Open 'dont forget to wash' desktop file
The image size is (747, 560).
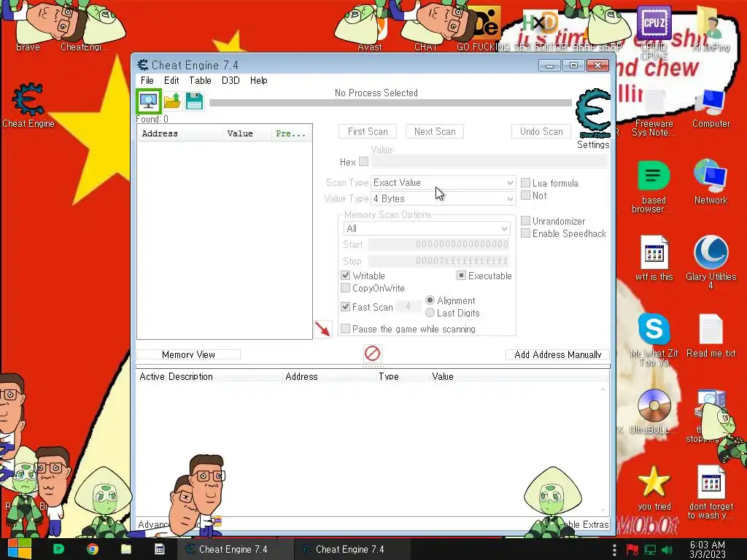pyautogui.click(x=711, y=492)
